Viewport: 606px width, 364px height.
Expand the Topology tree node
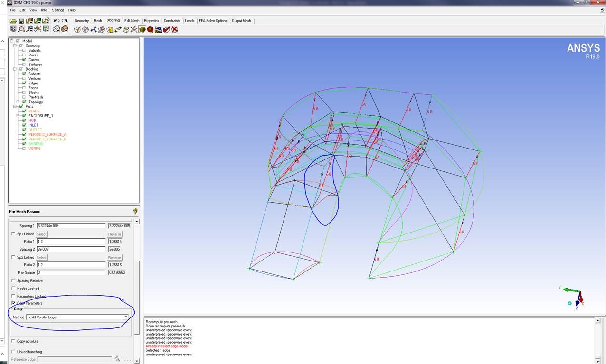[x=18, y=102]
